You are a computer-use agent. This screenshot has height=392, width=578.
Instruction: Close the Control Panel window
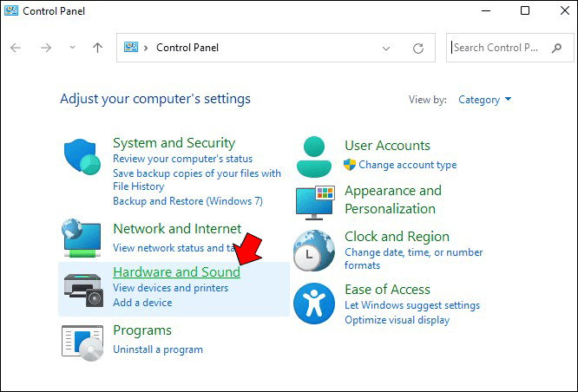pyautogui.click(x=565, y=10)
